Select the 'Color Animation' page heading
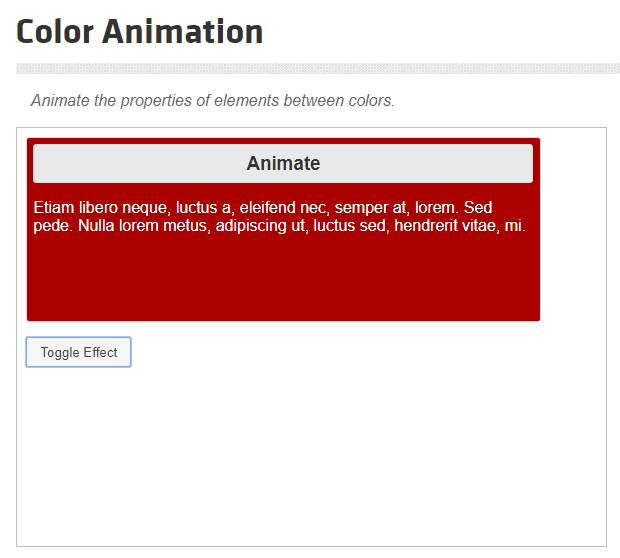Viewport: 620px width, 558px height. point(140,32)
